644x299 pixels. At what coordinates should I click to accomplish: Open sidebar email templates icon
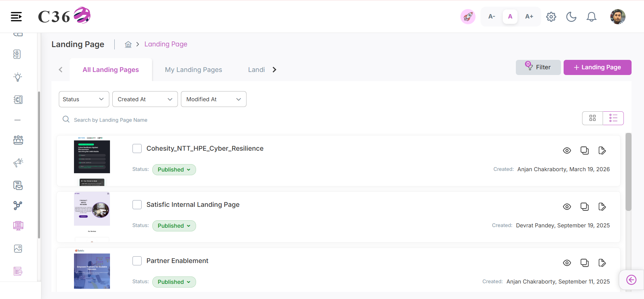click(18, 185)
